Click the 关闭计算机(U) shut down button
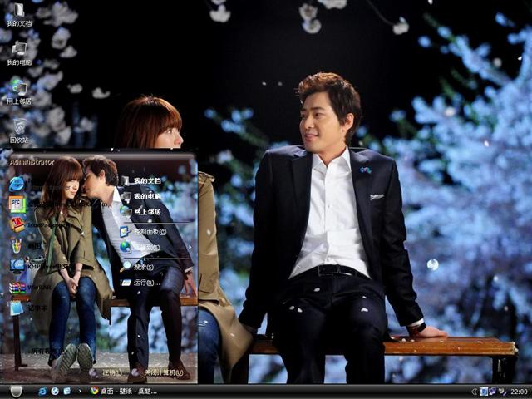This screenshot has width=532, height=399. (159, 372)
